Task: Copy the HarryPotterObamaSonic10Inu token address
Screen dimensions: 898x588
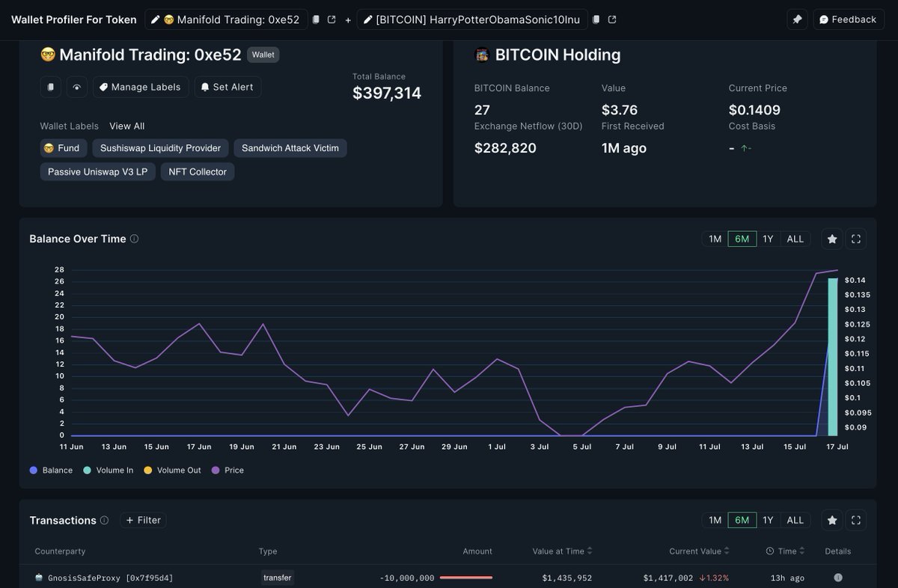Action: coord(596,19)
